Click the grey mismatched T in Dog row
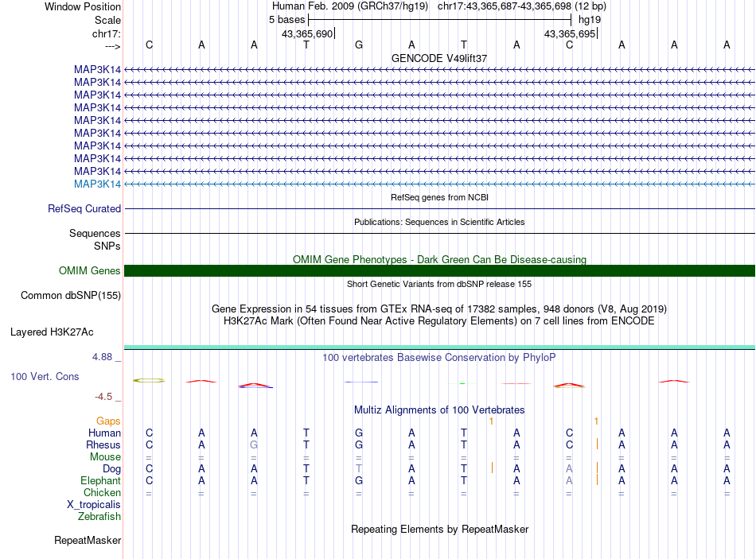 359,468
